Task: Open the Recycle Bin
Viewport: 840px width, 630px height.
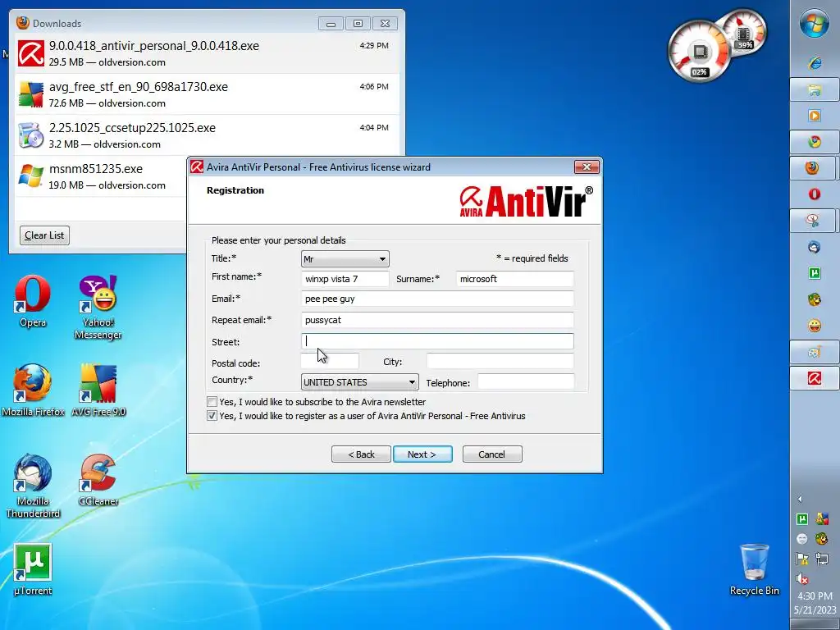Action: coord(755,569)
